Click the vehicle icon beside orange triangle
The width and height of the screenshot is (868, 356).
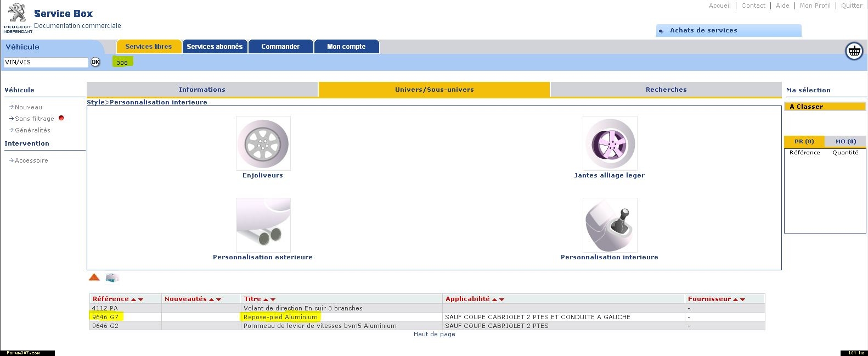click(x=112, y=278)
